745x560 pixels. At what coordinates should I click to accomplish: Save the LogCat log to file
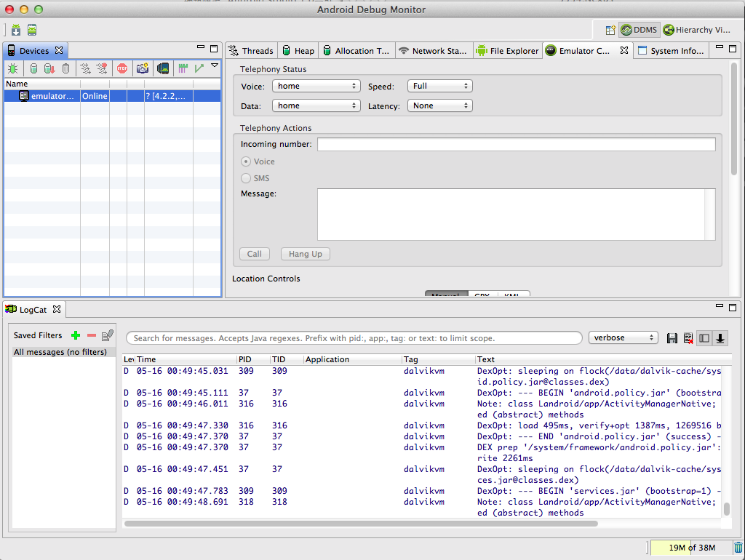pyautogui.click(x=672, y=338)
